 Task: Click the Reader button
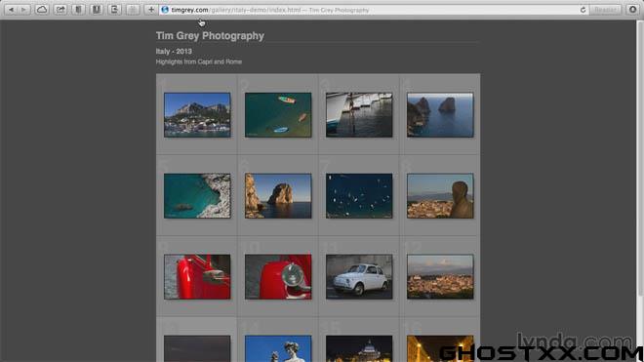(x=605, y=10)
